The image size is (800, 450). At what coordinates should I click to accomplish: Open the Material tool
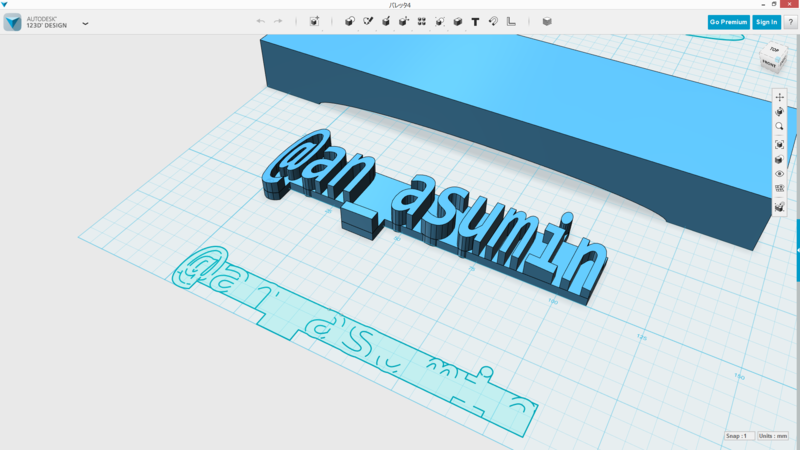point(547,21)
